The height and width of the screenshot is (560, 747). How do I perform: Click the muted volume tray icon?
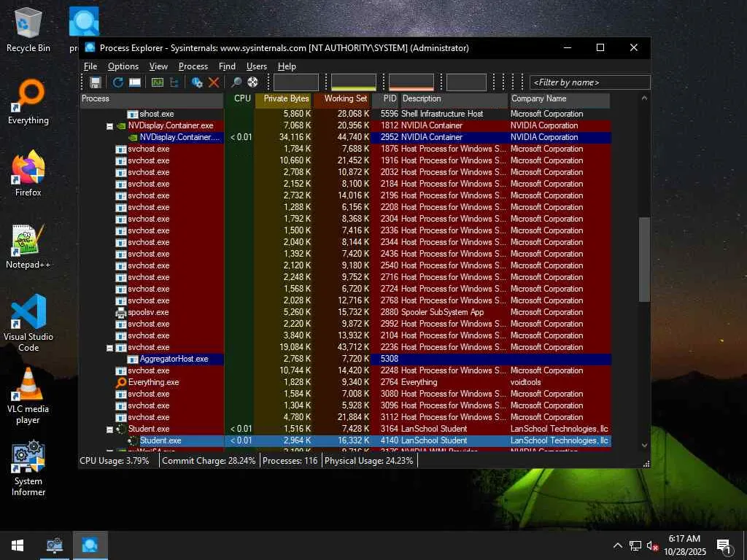coord(652,545)
